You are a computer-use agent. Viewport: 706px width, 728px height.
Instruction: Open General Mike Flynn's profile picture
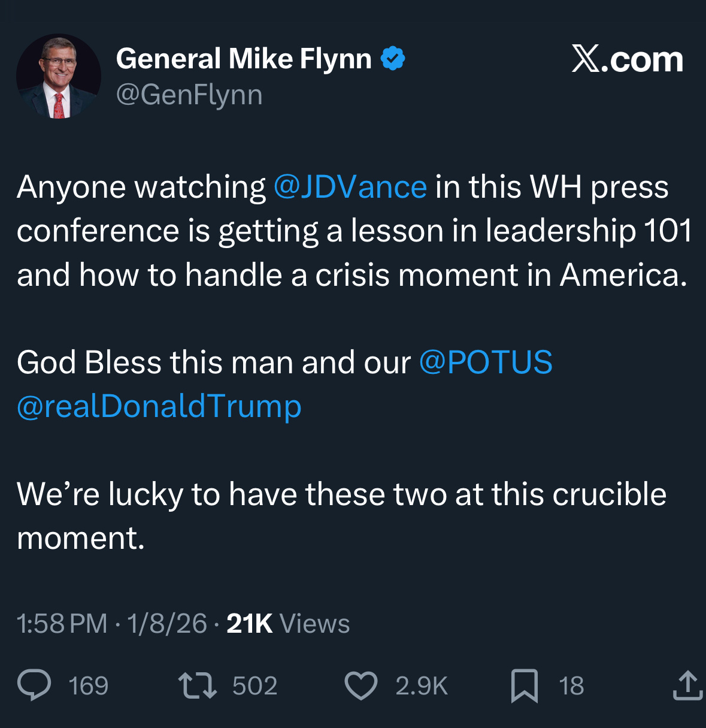59,76
